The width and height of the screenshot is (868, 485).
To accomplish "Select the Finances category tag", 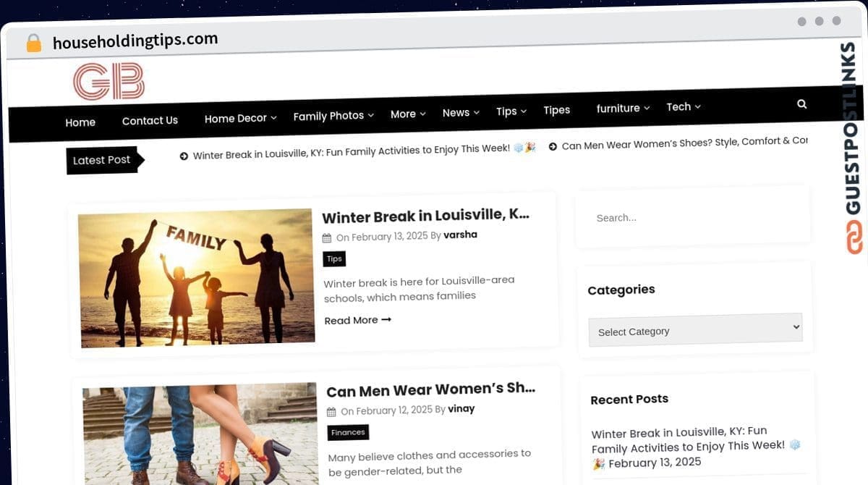I will point(348,432).
